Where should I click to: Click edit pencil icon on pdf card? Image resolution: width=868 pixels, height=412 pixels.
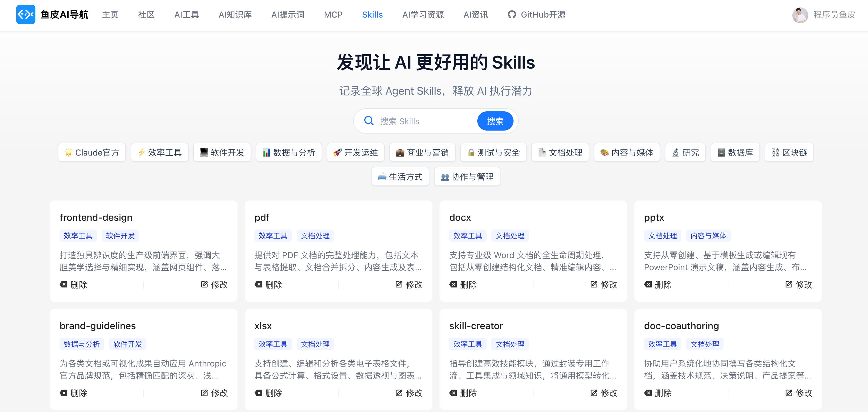pyautogui.click(x=399, y=284)
